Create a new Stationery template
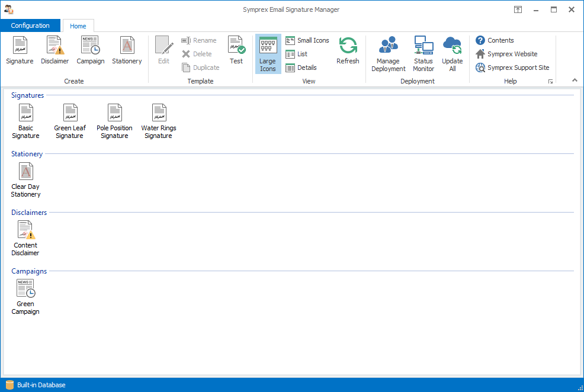This screenshot has height=392, width=584. (127, 51)
